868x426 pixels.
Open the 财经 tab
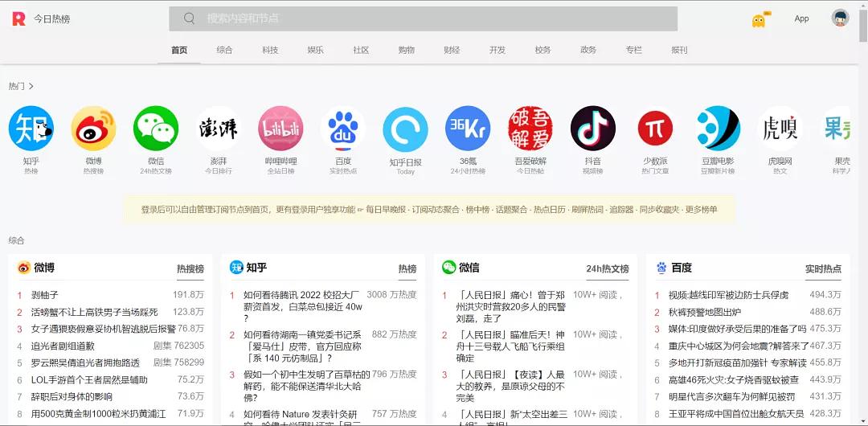click(452, 50)
